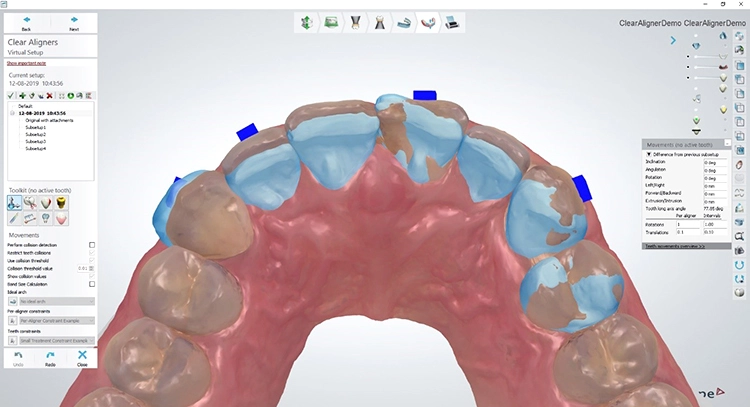
Task: Adjust the top model transparency slider
Action: pyautogui.click(x=707, y=56)
